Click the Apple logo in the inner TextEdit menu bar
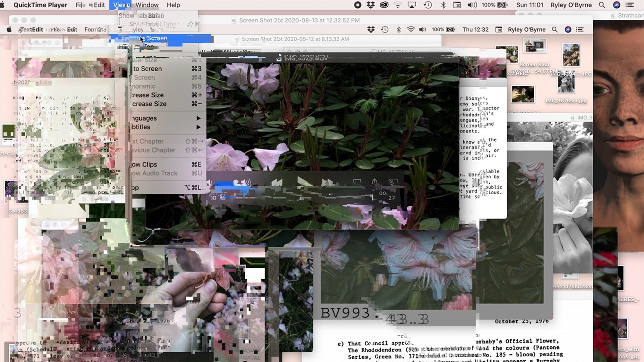 coord(9,29)
